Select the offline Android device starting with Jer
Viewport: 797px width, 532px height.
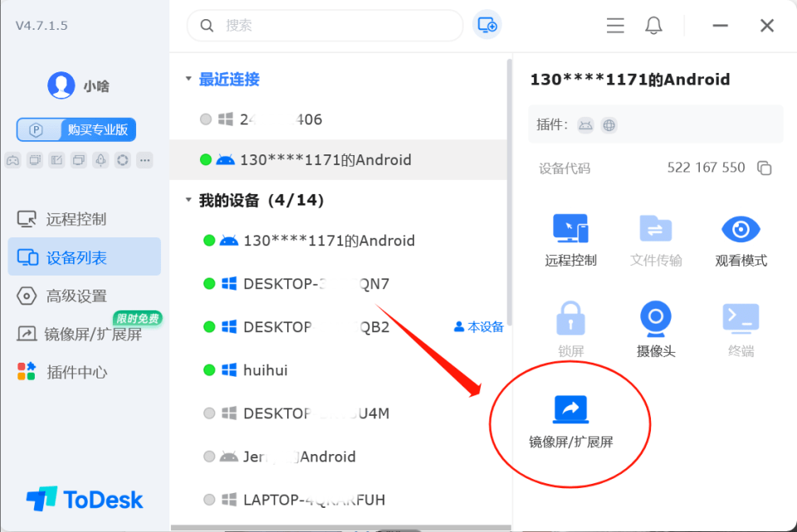[339, 456]
